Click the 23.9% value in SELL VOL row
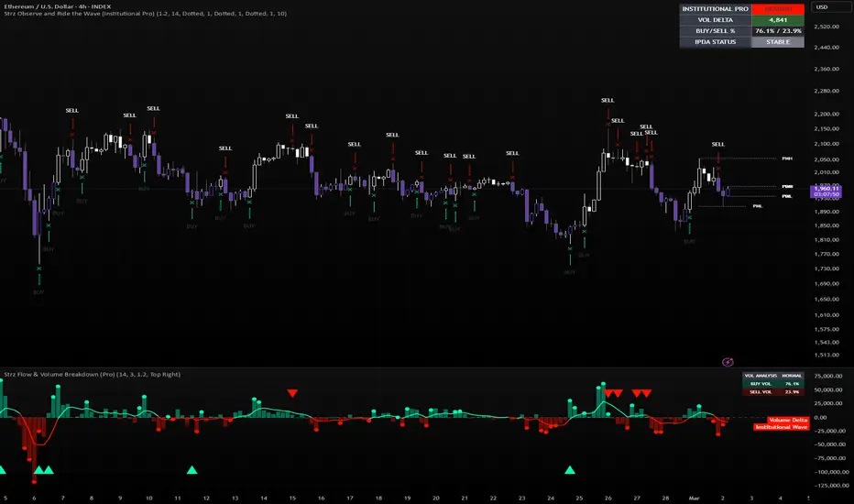 [x=792, y=392]
